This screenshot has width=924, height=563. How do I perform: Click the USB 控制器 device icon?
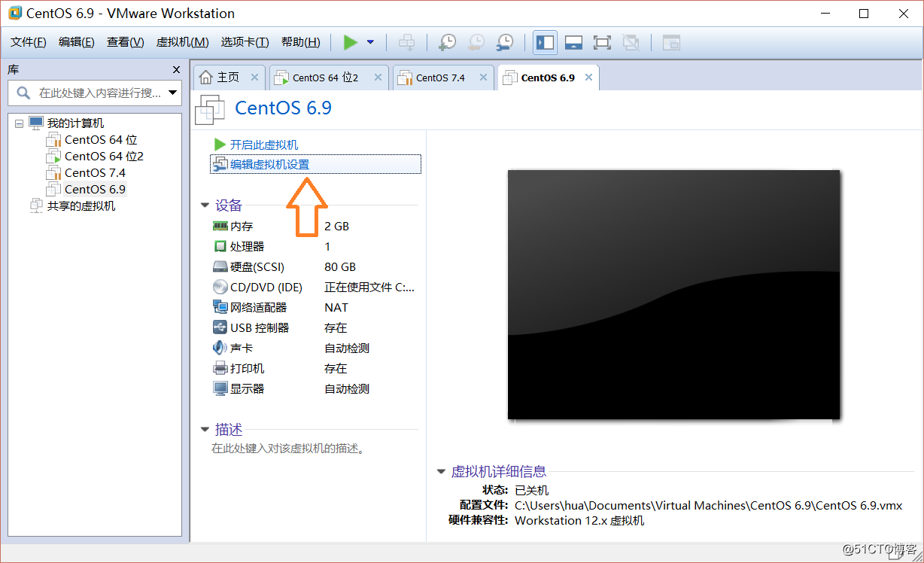point(220,327)
